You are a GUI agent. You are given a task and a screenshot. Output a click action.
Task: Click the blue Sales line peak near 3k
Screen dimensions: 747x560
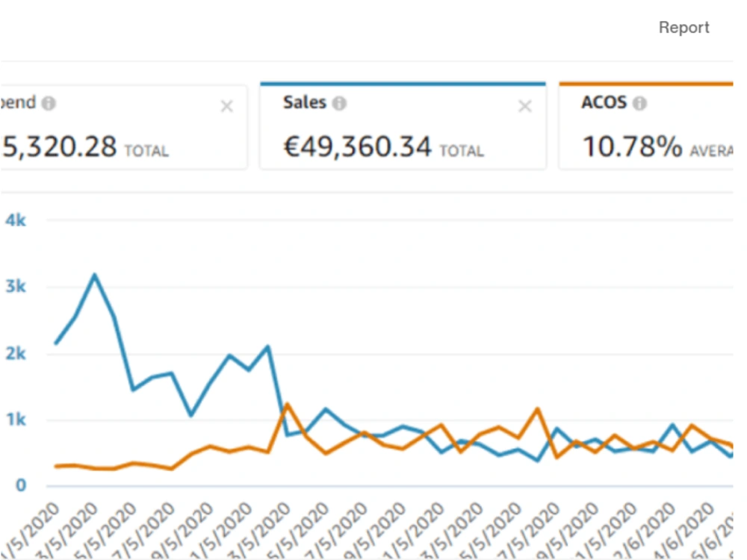pyautogui.click(x=95, y=276)
